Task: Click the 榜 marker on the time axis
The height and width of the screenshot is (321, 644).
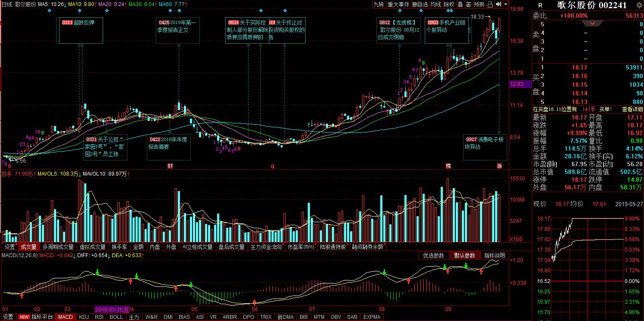Action: pos(448,166)
